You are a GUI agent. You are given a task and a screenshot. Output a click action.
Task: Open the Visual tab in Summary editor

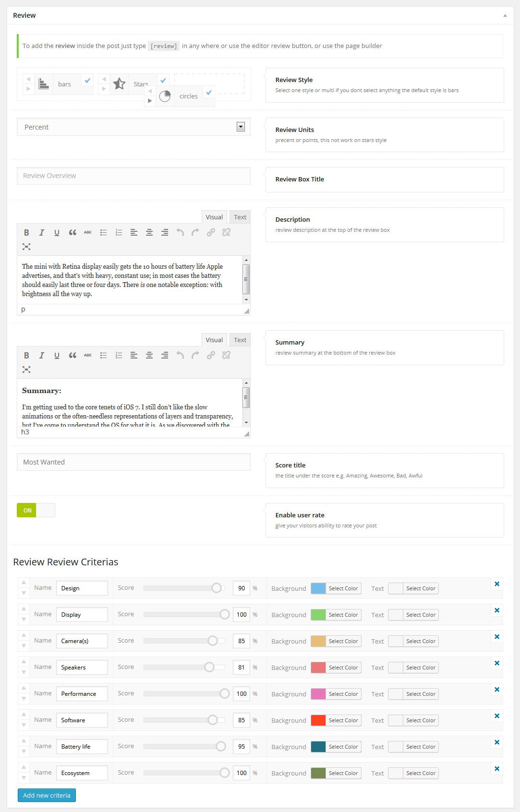pos(214,340)
